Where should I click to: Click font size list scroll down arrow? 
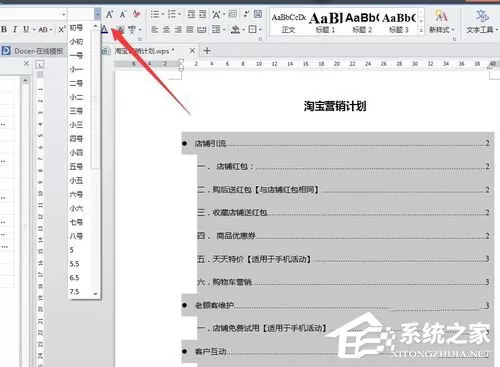96,294
